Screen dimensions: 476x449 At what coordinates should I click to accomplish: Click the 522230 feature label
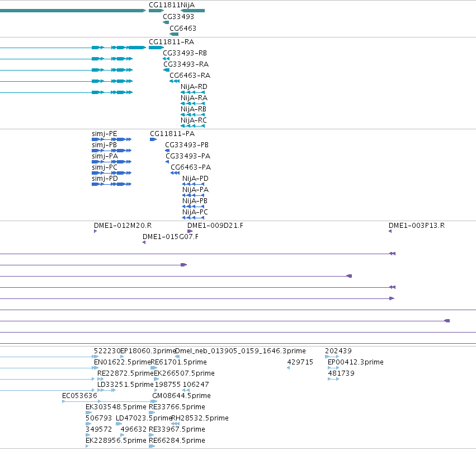point(107,351)
